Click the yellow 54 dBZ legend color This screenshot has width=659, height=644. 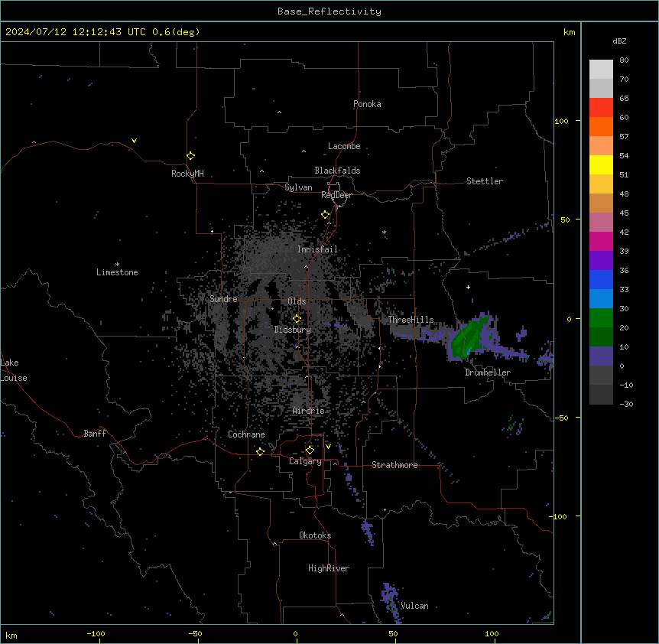[601, 164]
